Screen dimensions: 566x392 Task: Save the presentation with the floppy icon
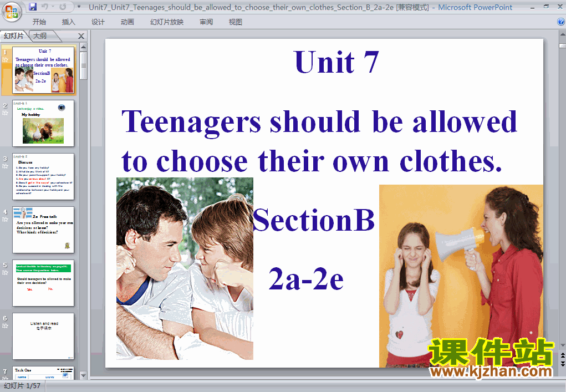pos(33,7)
